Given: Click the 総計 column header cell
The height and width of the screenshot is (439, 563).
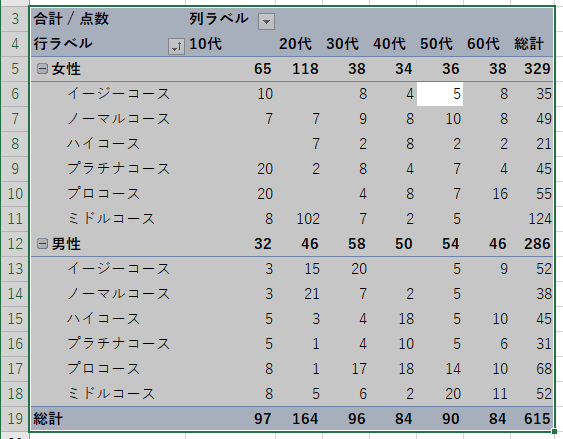Looking at the screenshot, I should (531, 44).
